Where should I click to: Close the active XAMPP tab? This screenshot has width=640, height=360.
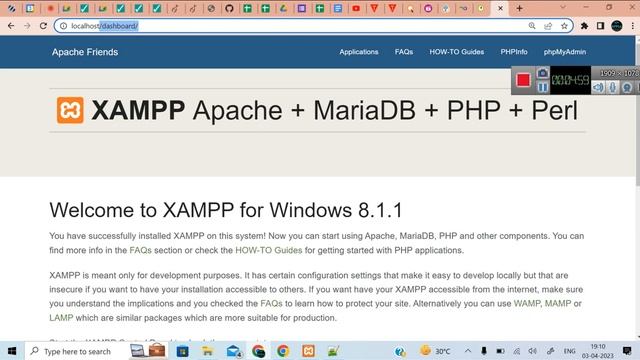(500, 8)
